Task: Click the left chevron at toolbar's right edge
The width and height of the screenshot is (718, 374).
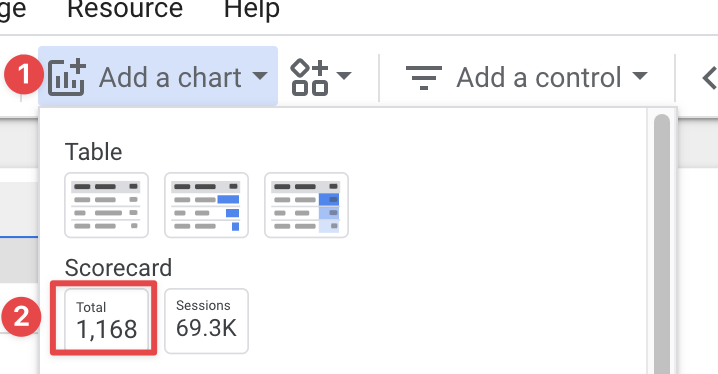Action: 709,78
